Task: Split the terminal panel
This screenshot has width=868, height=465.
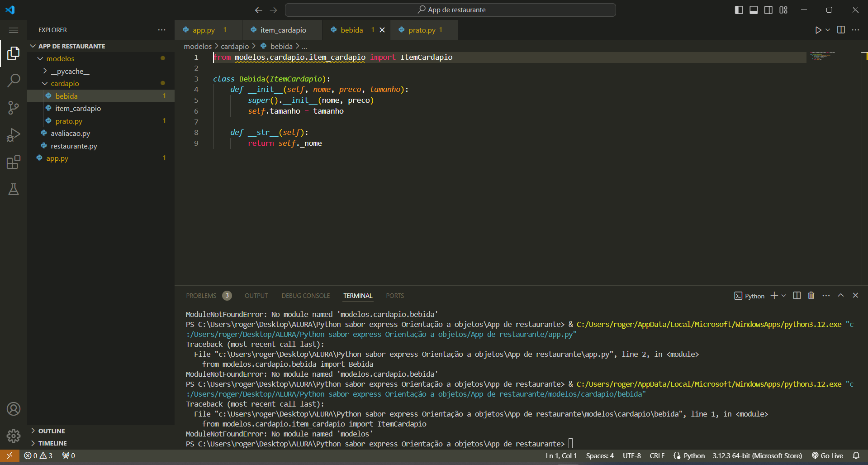Action: pos(797,296)
